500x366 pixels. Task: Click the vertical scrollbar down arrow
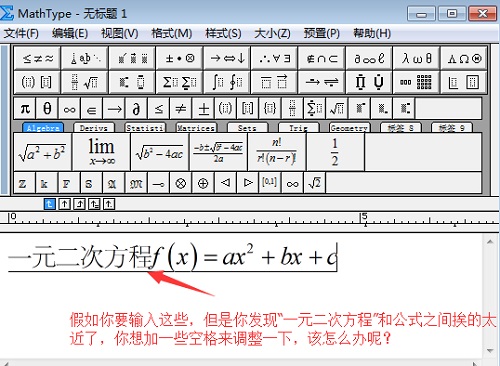coord(490,351)
